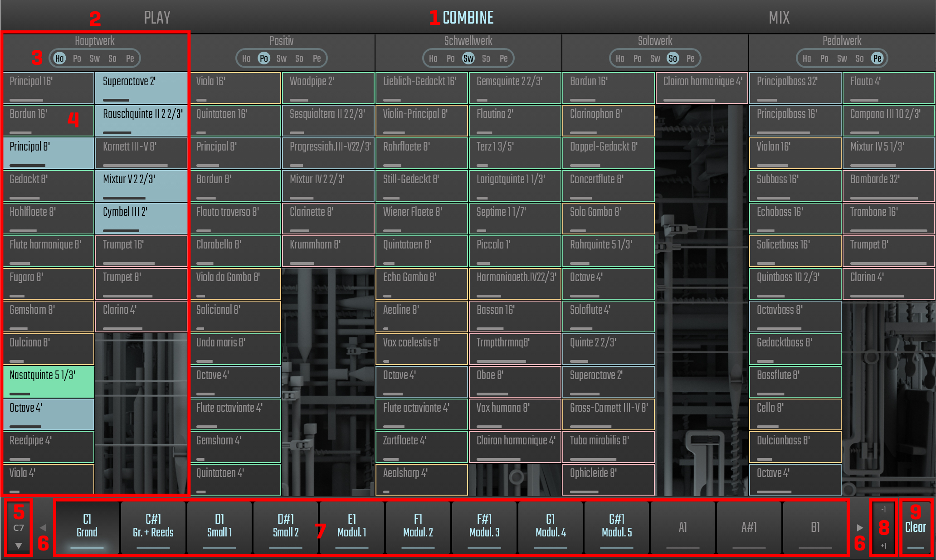
Task: Click the empty A#1 combination slot
Action: [x=749, y=527]
